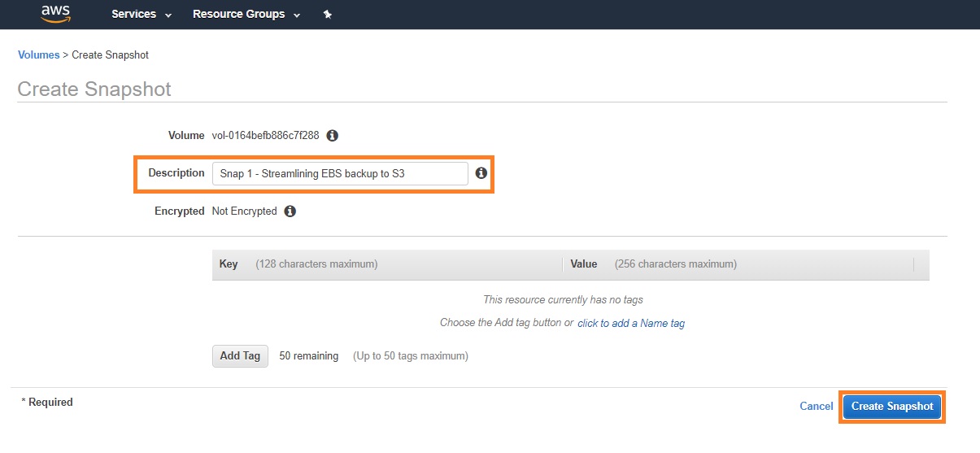Expand the chevron arrow beside Services
The height and width of the screenshot is (453, 980).
tap(168, 15)
